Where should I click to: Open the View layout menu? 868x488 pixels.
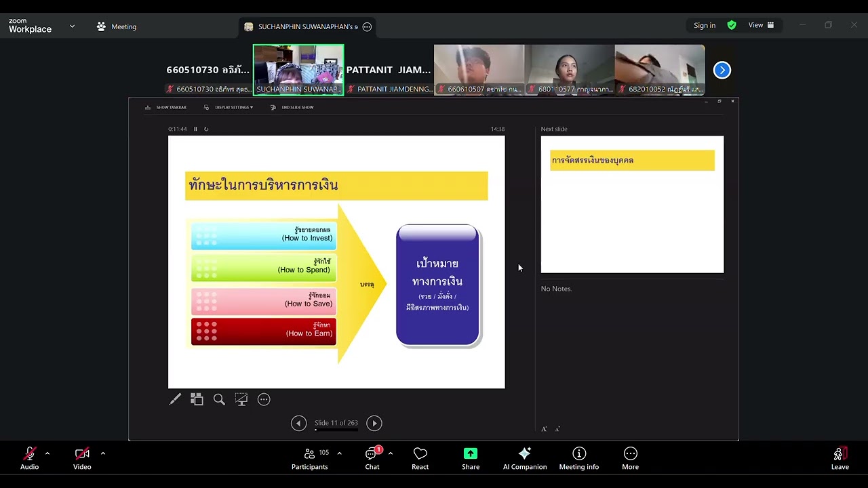tap(761, 25)
